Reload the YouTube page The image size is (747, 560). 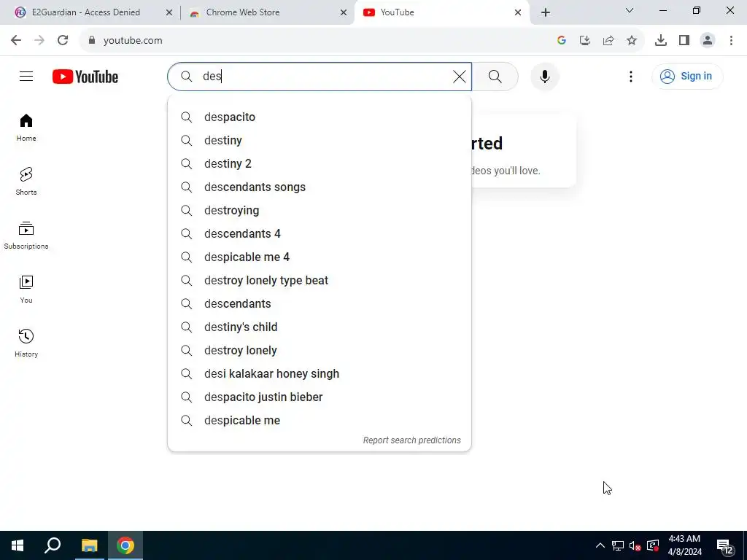(63, 40)
